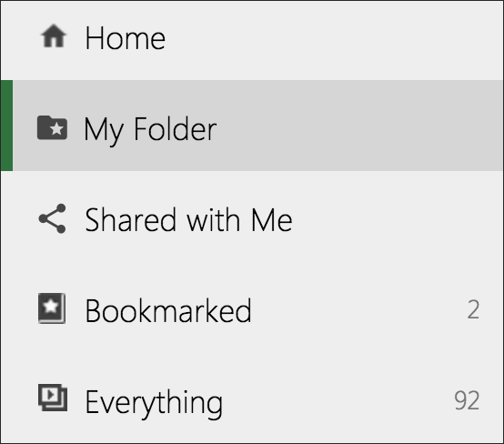Select the Bookmarked text label
504x444 pixels.
[168, 310]
